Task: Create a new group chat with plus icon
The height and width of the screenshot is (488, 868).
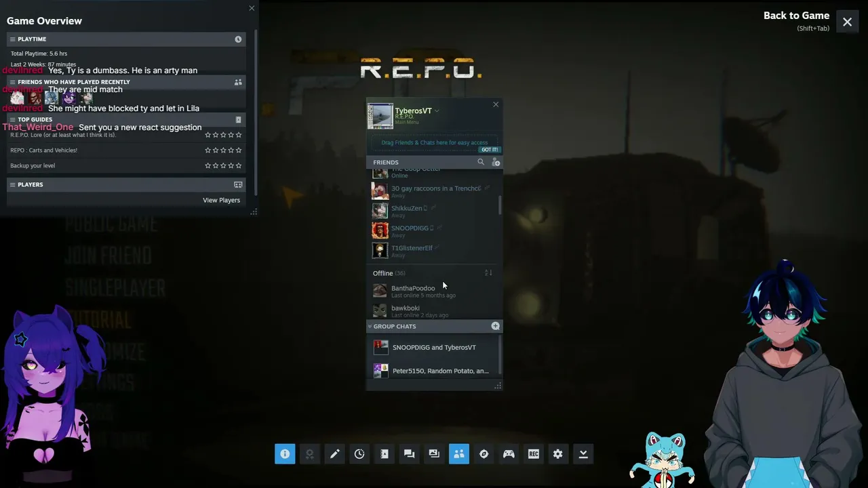Action: pyautogui.click(x=496, y=326)
